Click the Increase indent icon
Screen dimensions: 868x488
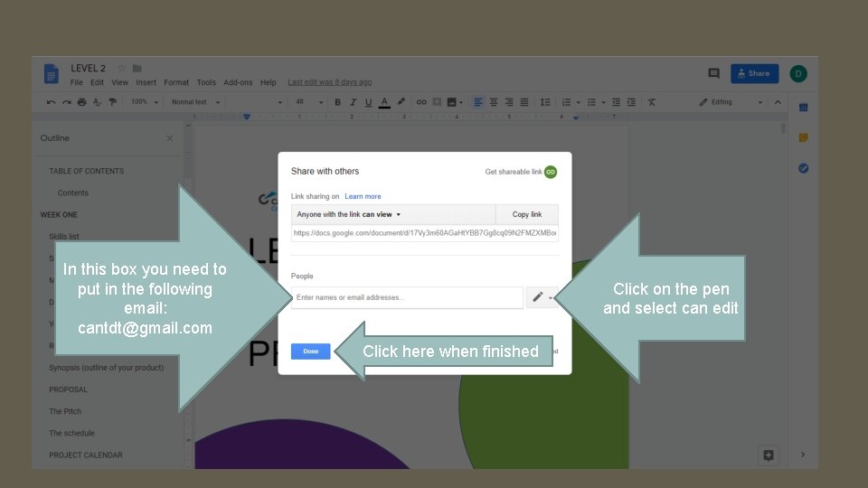point(631,102)
